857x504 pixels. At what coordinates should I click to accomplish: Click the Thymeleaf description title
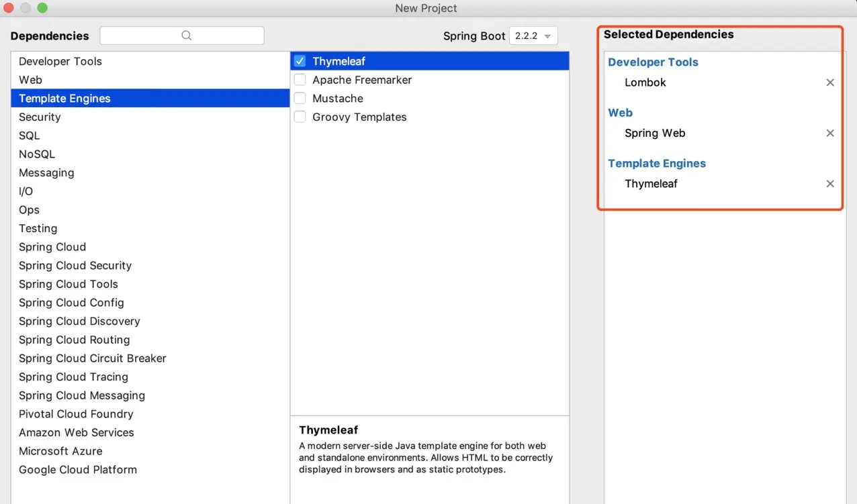(328, 430)
